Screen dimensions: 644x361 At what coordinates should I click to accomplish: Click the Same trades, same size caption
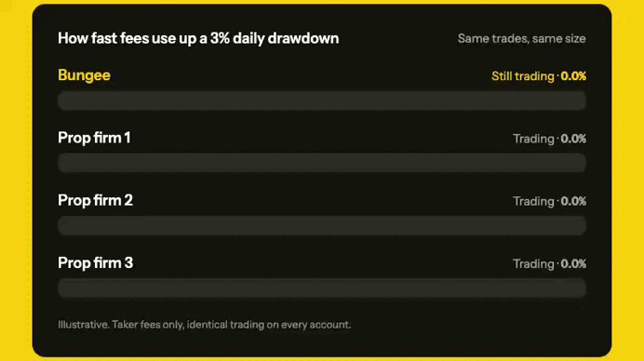pyautogui.click(x=521, y=38)
